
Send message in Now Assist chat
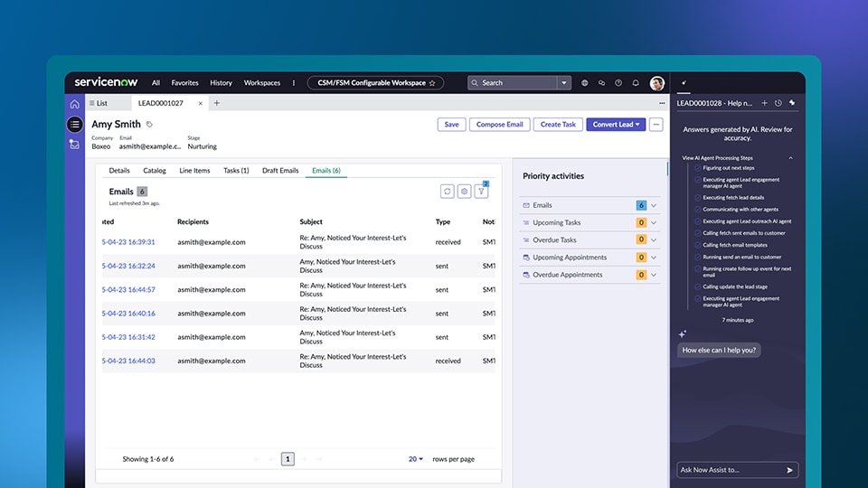(789, 470)
